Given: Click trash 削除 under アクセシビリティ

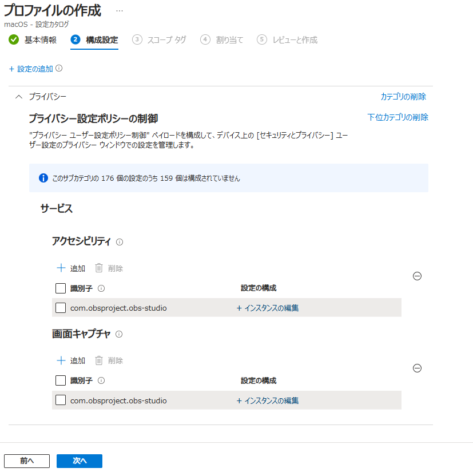Looking at the screenshot, I should click(109, 268).
